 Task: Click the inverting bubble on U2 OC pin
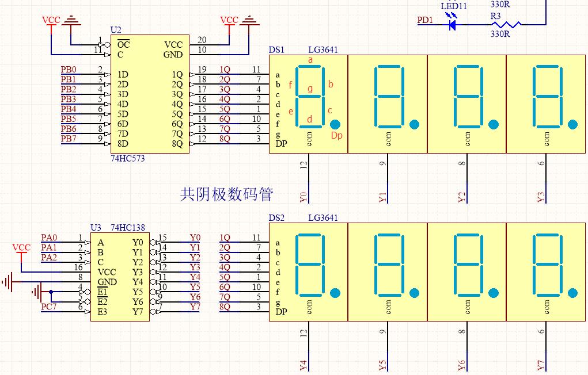108,45
